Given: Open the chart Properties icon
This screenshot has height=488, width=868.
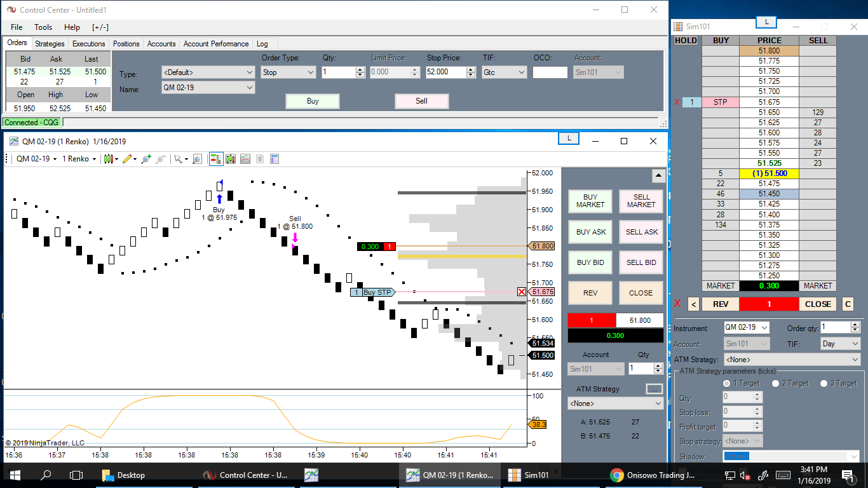Looking at the screenshot, I should 275,159.
